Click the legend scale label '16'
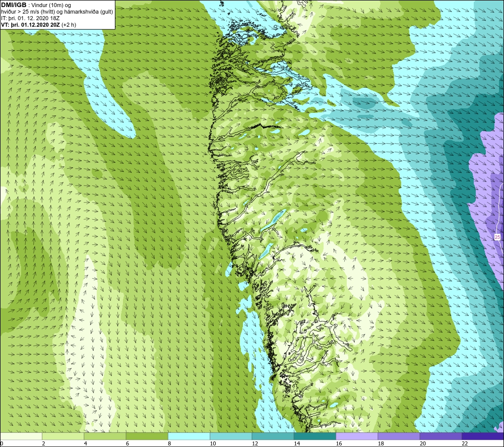The width and height of the screenshot is (504, 447). [x=339, y=444]
